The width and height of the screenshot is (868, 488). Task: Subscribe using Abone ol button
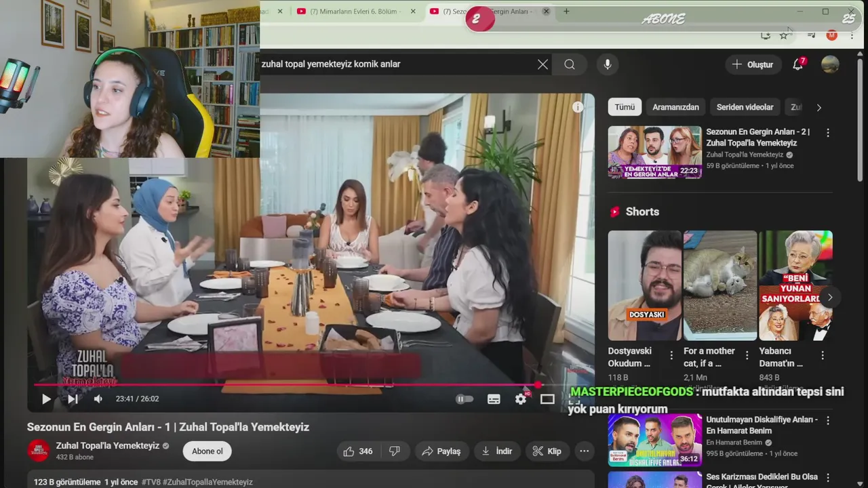tap(207, 451)
